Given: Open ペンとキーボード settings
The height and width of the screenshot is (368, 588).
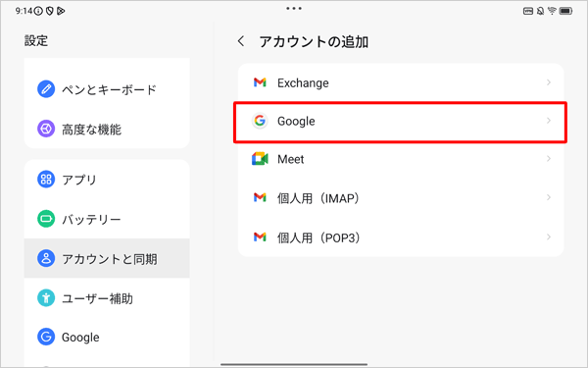Looking at the screenshot, I should [107, 89].
